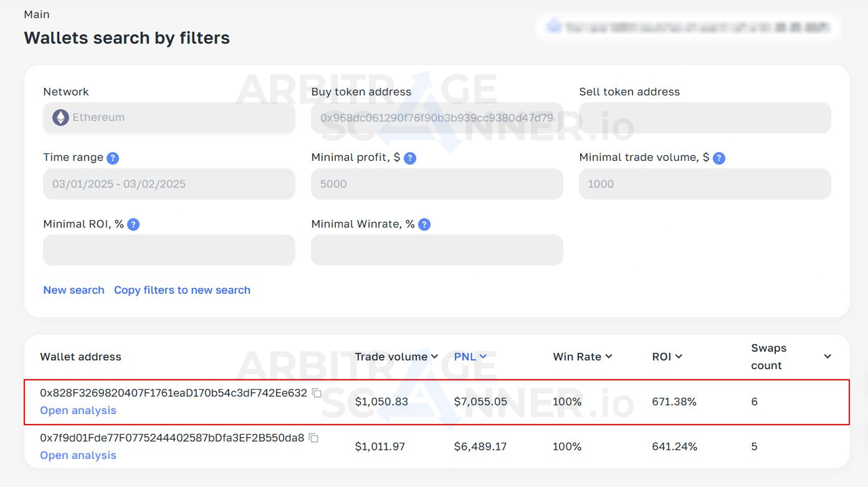
Task: Click the Minimal Winrate input field
Action: click(x=437, y=250)
